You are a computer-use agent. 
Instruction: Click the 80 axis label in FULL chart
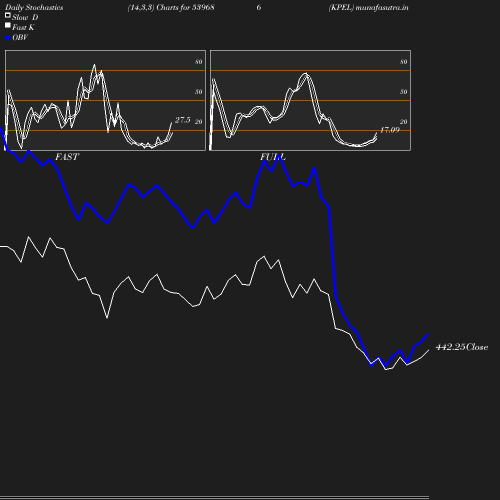click(404, 62)
